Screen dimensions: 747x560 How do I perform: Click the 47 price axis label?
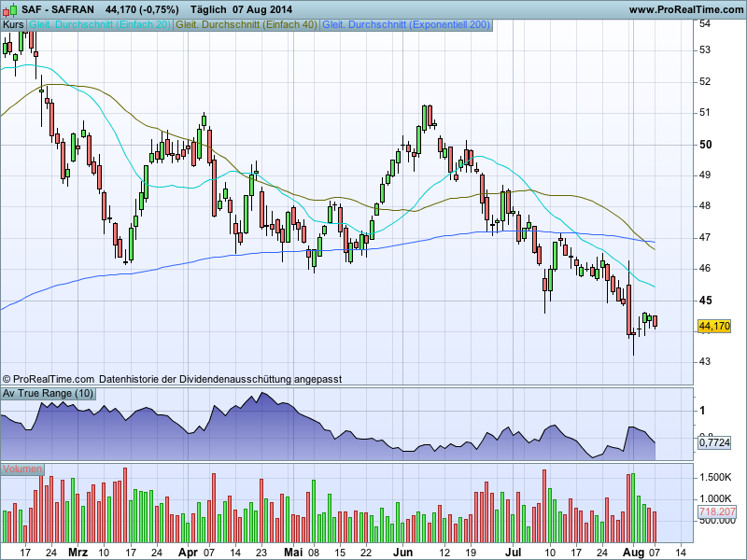(705, 237)
